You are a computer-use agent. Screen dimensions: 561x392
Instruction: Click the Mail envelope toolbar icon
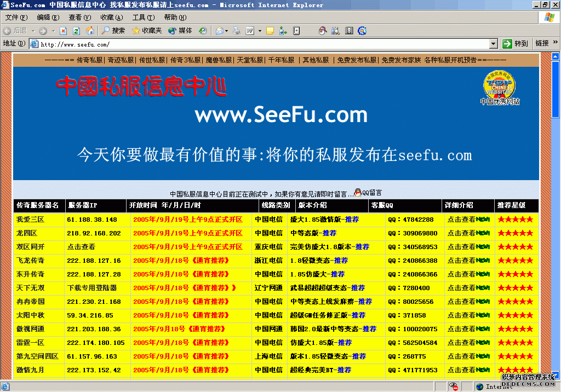pyautogui.click(x=219, y=31)
